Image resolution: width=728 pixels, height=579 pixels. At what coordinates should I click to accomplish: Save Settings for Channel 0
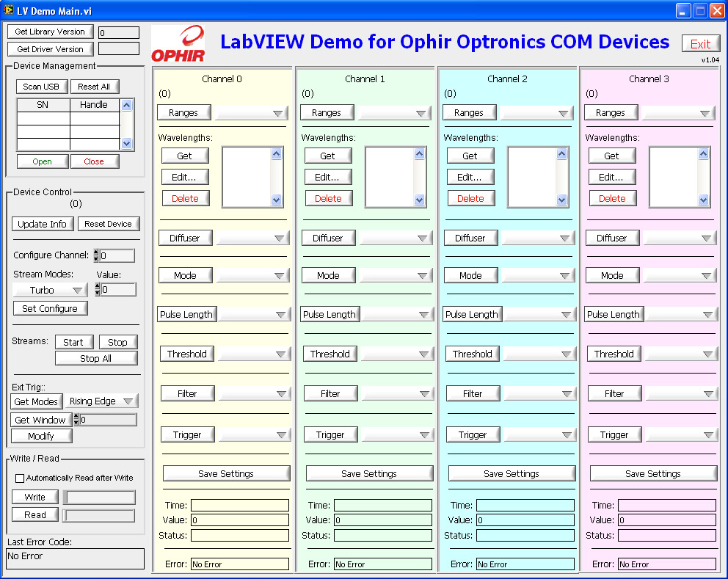226,473
